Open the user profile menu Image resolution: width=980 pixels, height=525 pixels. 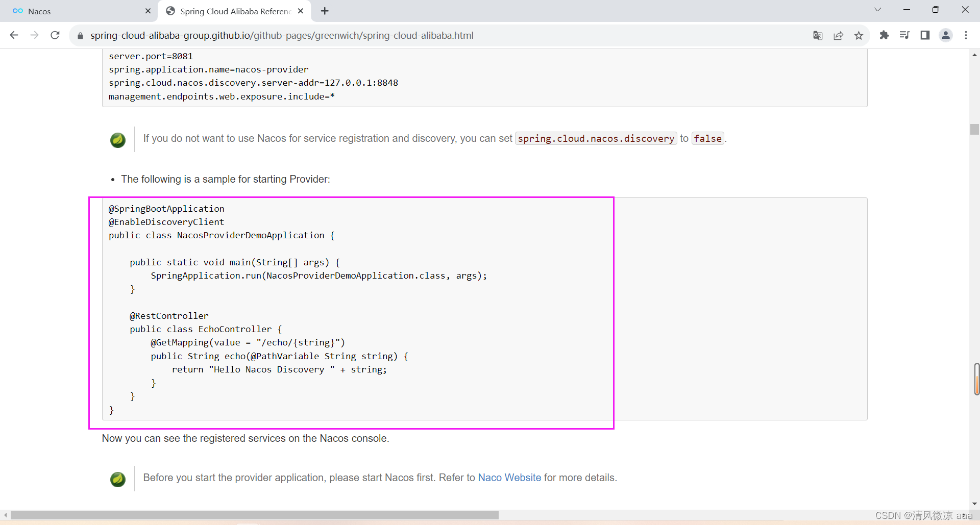[x=946, y=35]
